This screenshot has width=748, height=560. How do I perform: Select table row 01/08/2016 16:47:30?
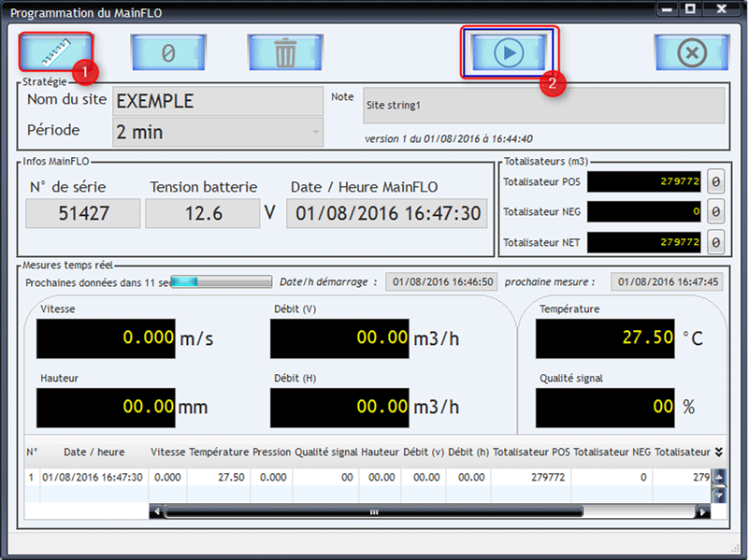point(367,478)
